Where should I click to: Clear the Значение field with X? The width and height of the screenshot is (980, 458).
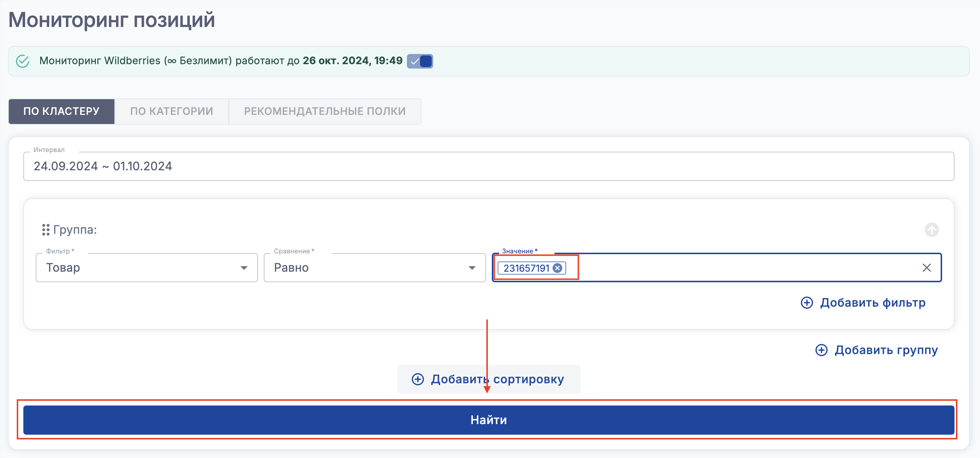pos(926,268)
